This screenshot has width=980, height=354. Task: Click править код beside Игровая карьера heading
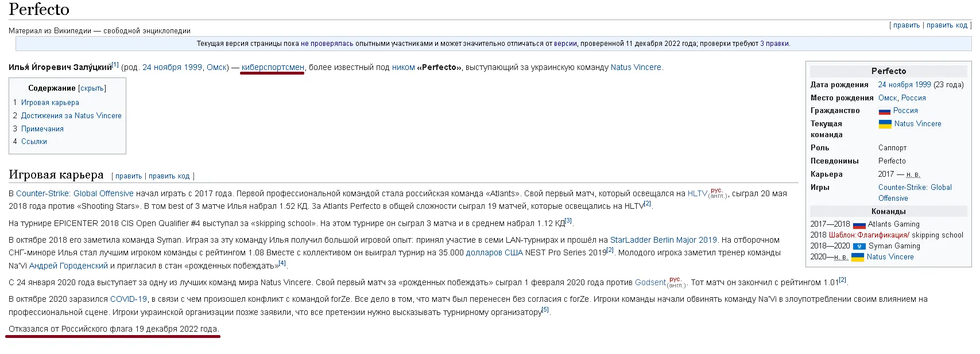169,176
